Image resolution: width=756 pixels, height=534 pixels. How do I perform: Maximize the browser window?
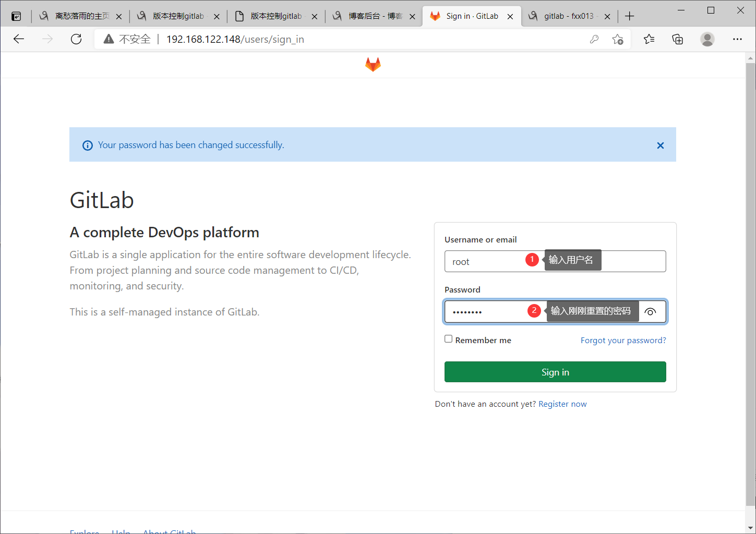pyautogui.click(x=711, y=10)
